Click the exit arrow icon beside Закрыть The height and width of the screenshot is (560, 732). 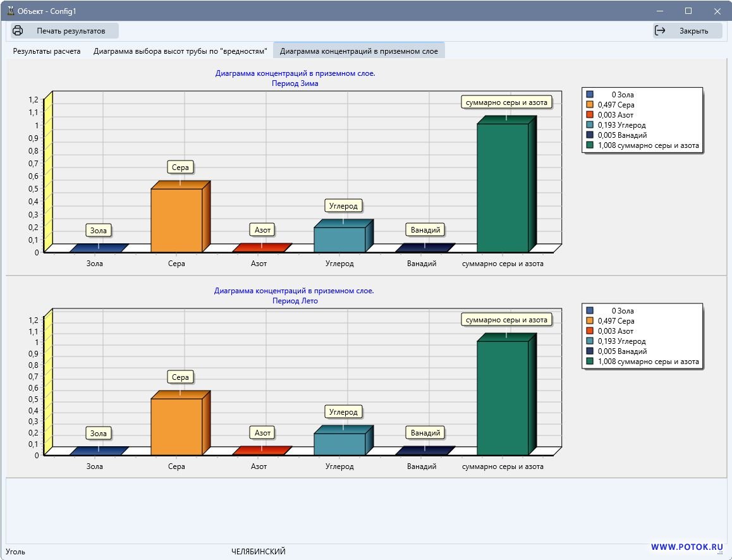(x=661, y=30)
